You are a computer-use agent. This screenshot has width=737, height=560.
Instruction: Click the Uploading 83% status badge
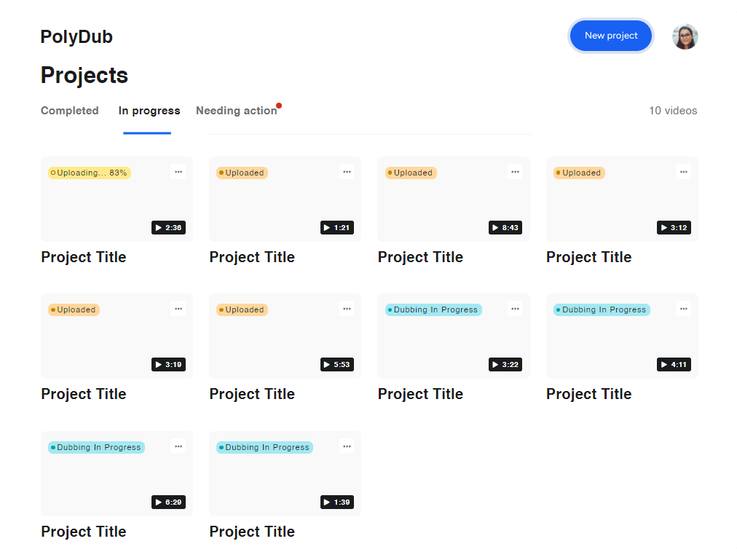click(90, 173)
